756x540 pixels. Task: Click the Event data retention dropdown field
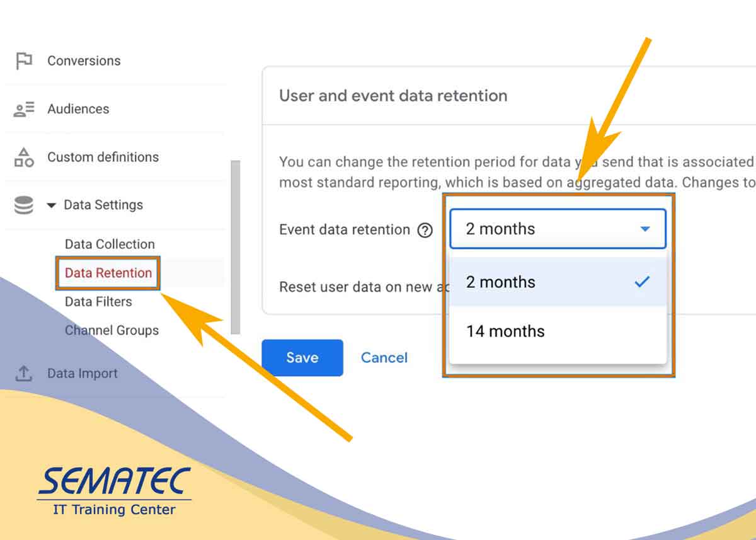[x=558, y=229]
